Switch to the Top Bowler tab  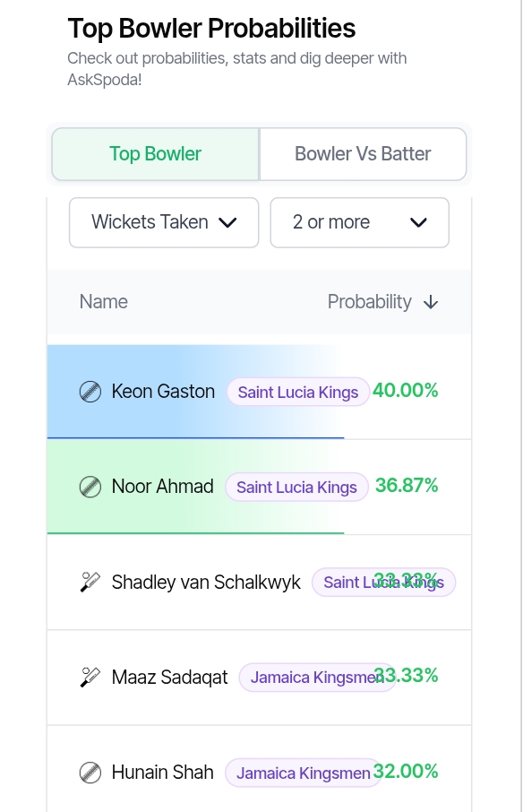(155, 154)
